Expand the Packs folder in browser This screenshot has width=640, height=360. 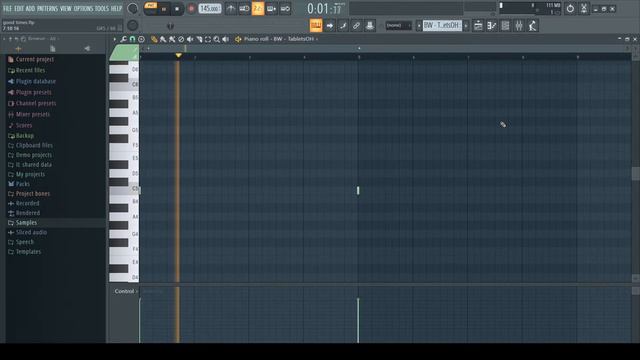[x=22, y=184]
